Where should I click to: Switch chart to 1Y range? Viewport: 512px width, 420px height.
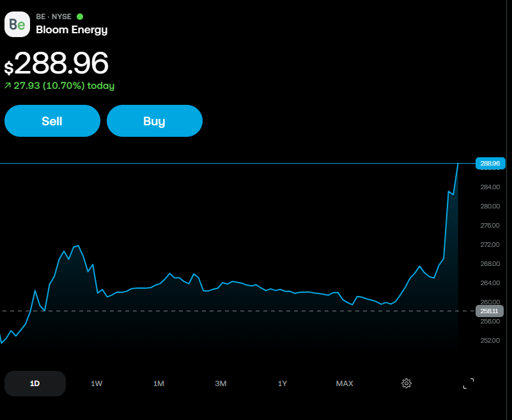283,384
